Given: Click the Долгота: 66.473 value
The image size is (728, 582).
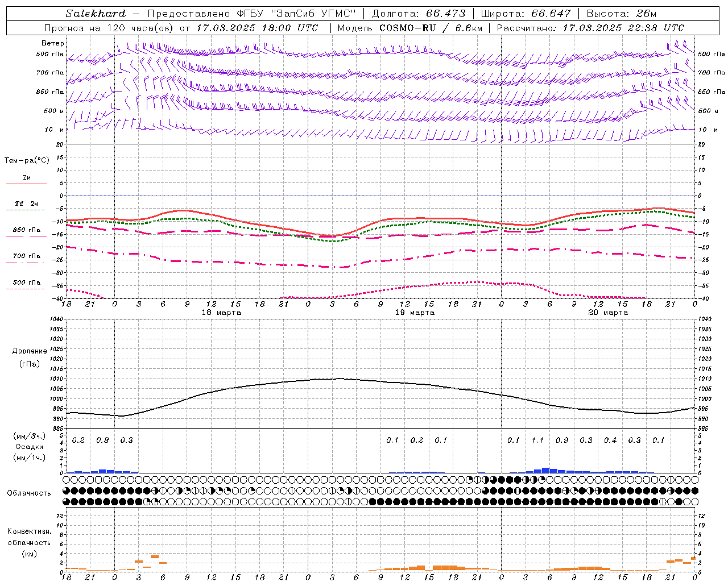Looking at the screenshot, I should pyautogui.click(x=418, y=14).
